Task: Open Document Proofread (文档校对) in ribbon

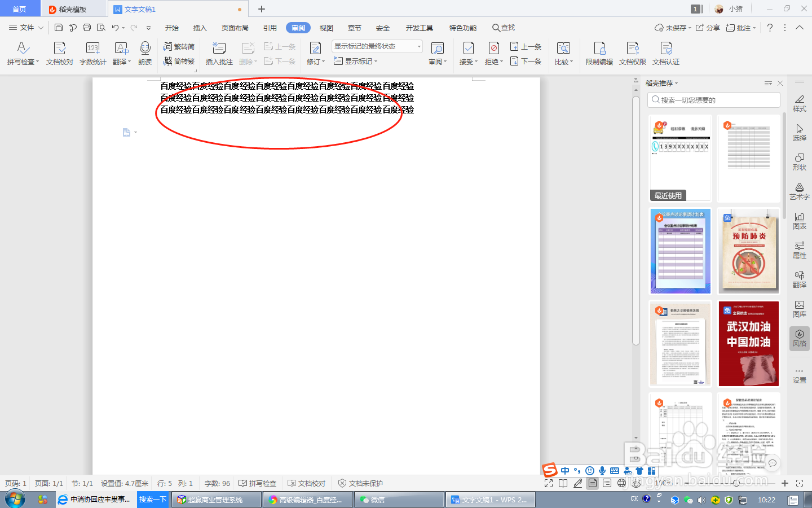Action: point(59,54)
